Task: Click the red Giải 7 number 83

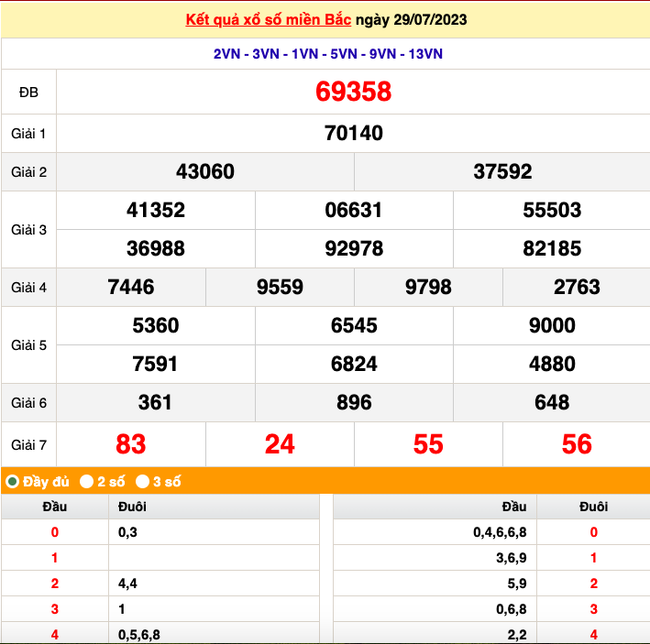Action: click(131, 445)
